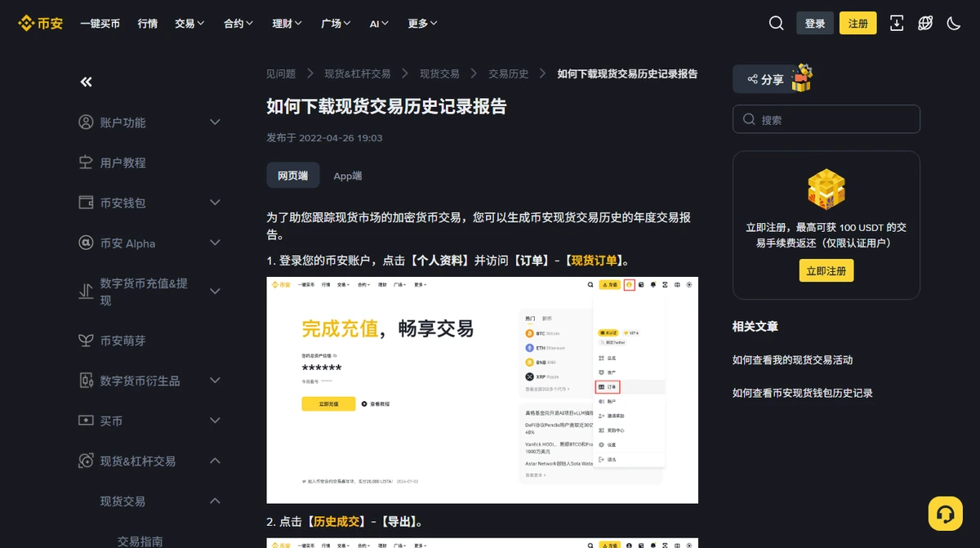Open the 更多 dropdown in top navigation
The height and width of the screenshot is (548, 980).
tap(423, 24)
